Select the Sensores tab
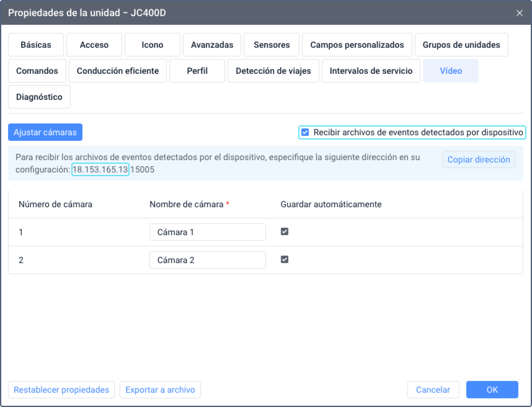This screenshot has height=407, width=532. 272,45
